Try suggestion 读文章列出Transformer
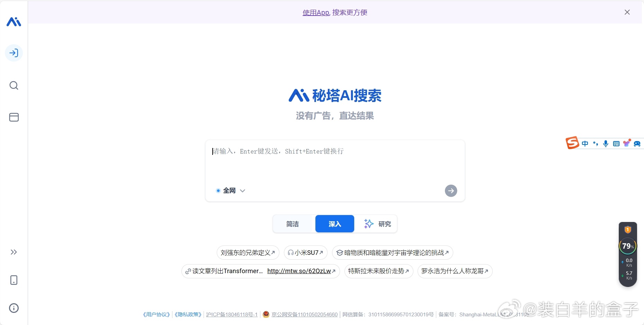Screen dimensions: 644x325 coord(261,271)
